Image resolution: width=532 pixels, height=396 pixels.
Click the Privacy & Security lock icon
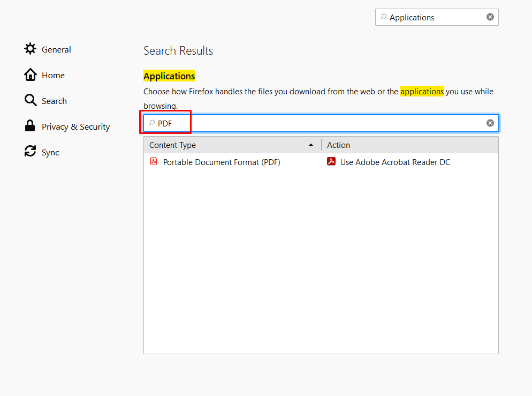click(x=30, y=126)
